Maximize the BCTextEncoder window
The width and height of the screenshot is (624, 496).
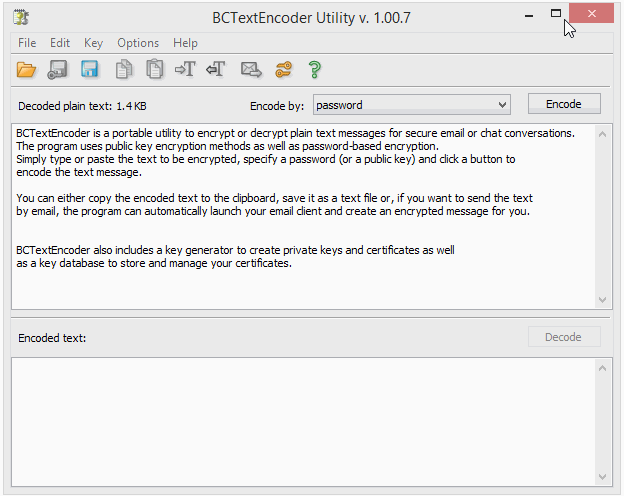(556, 14)
